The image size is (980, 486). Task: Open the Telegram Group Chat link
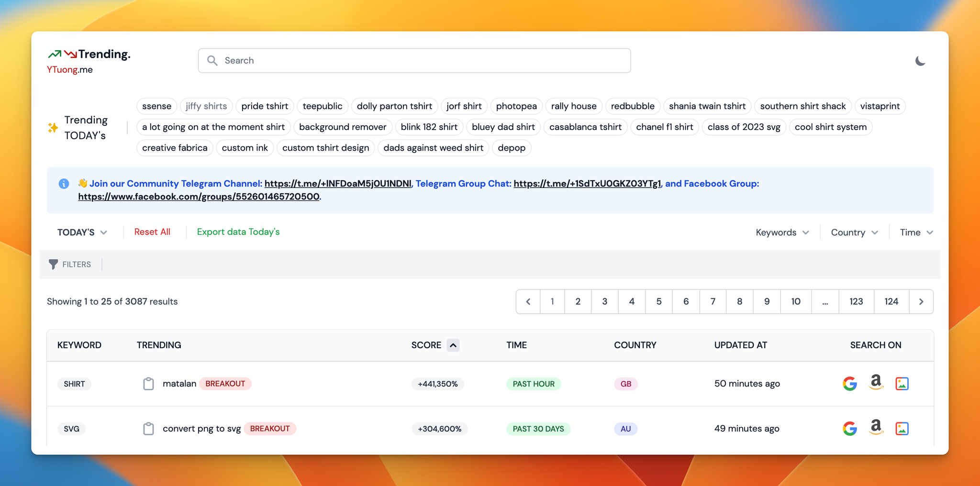[587, 184]
